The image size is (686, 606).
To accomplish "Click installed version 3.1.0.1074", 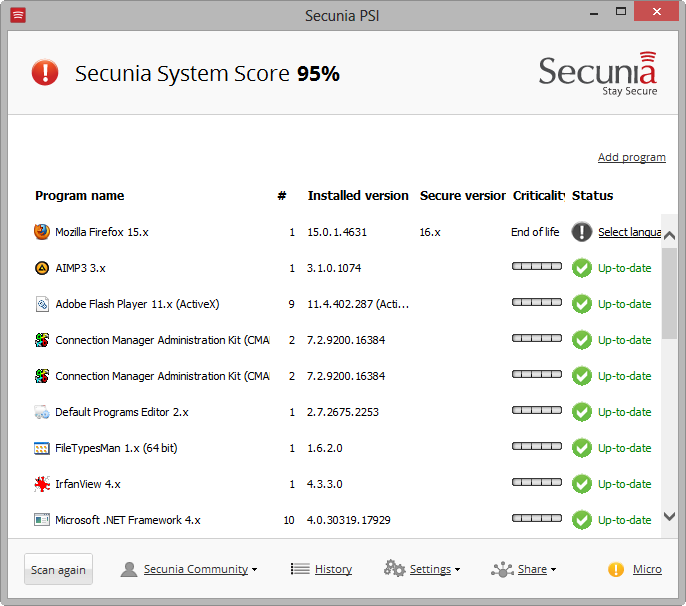I will (334, 268).
